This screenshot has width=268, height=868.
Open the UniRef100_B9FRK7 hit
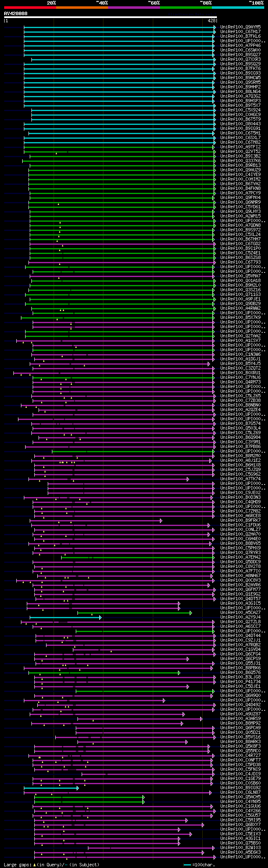click(x=240, y=520)
